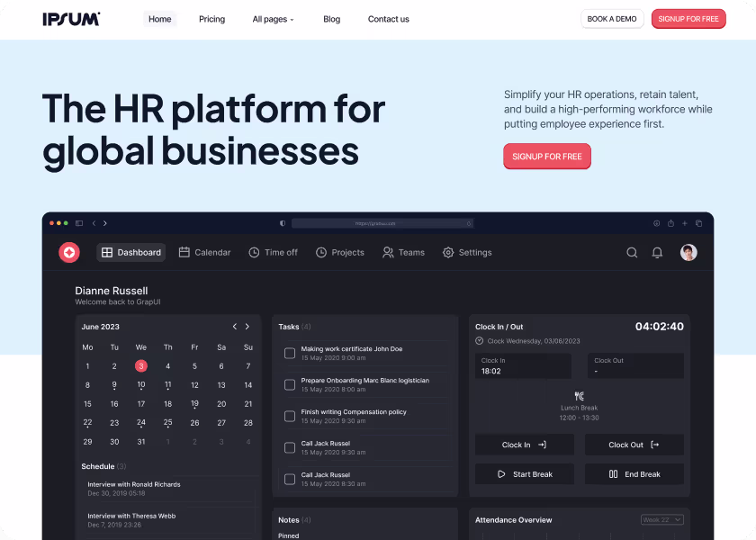The width and height of the screenshot is (756, 540).
Task: Click the Notes section heading
Action: tap(288, 520)
